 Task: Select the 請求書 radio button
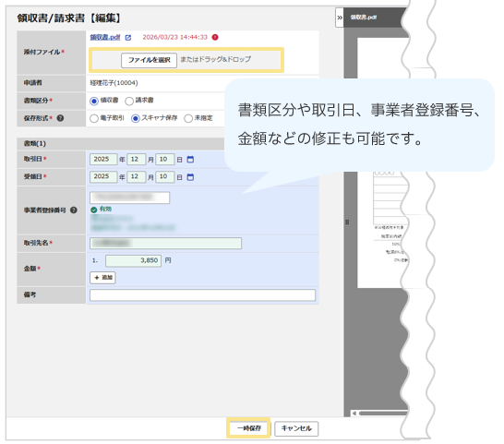pos(129,101)
